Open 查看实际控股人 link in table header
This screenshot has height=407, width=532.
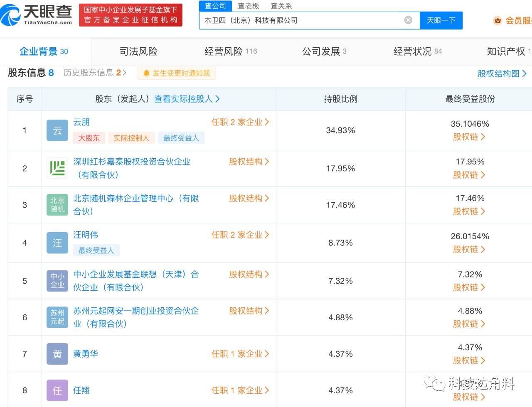click(187, 99)
